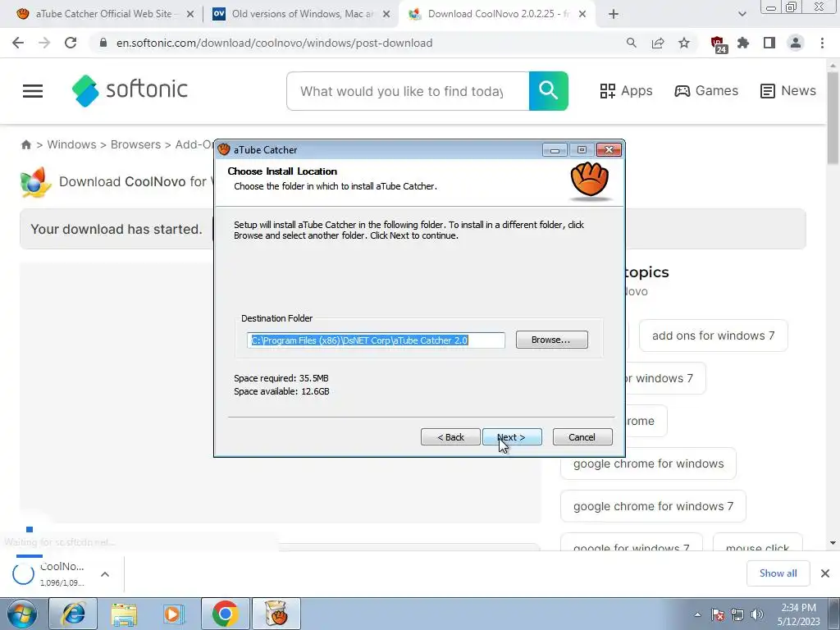Close the Download CoolNovo tab
Image resolution: width=840 pixels, height=630 pixels.
pyautogui.click(x=582, y=15)
